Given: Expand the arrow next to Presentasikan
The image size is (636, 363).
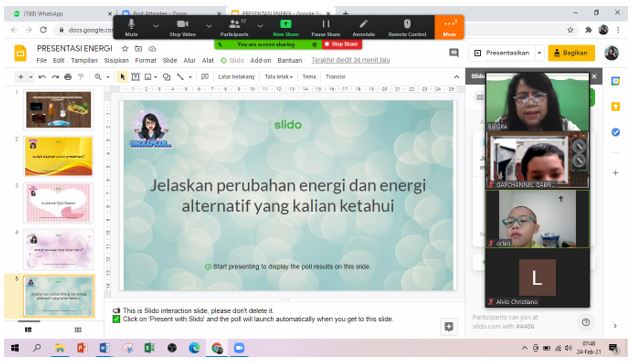Looking at the screenshot, I should click(539, 53).
